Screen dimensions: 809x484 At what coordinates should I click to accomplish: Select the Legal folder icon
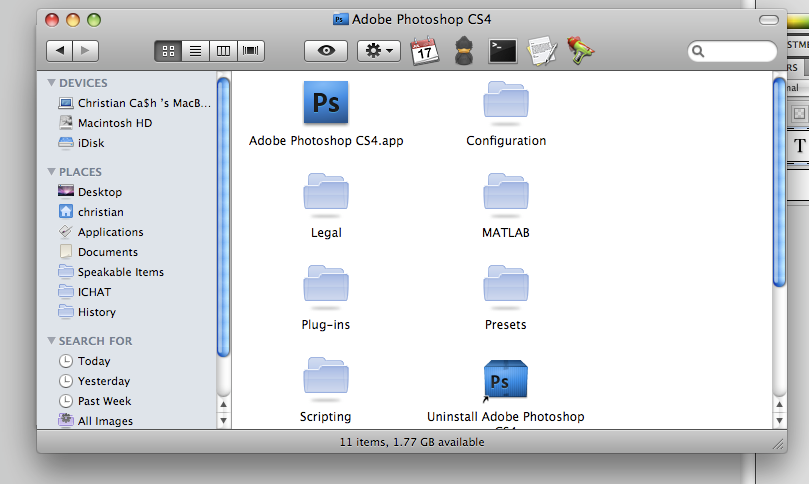(x=326, y=192)
